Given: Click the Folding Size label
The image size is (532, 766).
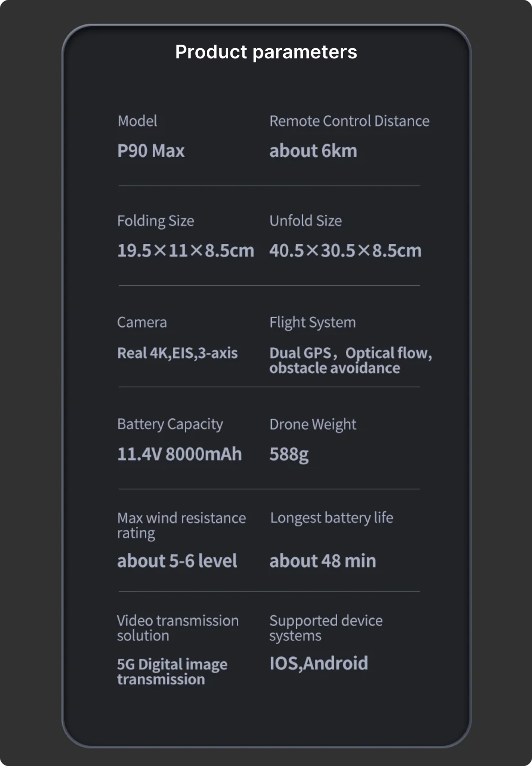Looking at the screenshot, I should [x=155, y=221].
